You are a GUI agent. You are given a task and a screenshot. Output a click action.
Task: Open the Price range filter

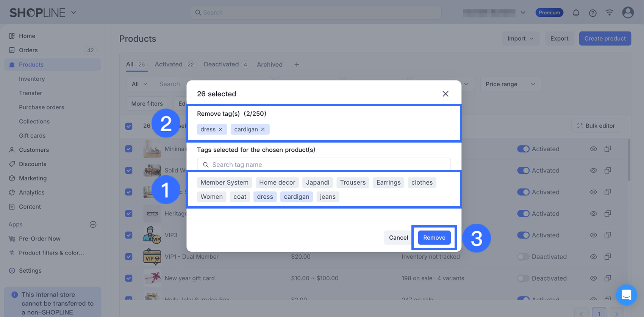tap(511, 84)
